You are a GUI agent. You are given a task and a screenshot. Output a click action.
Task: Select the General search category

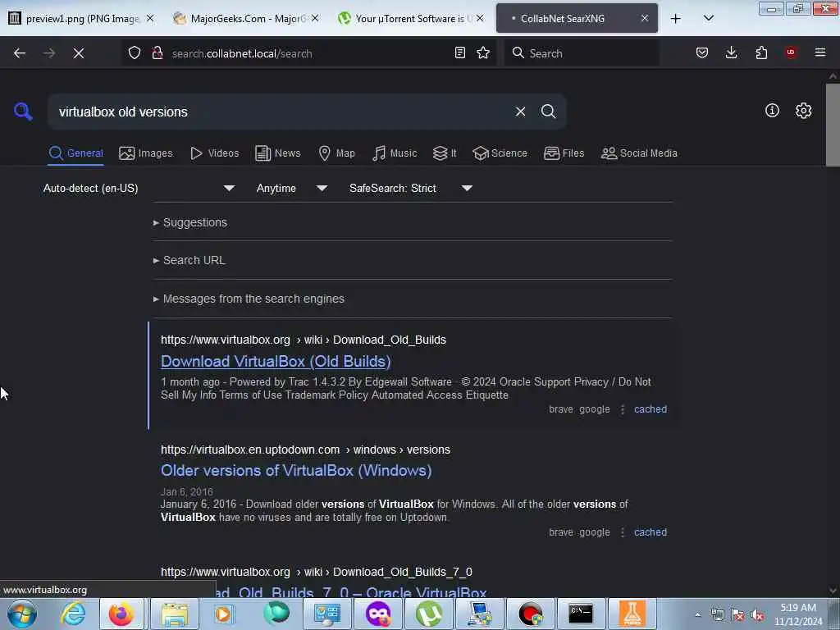(75, 153)
